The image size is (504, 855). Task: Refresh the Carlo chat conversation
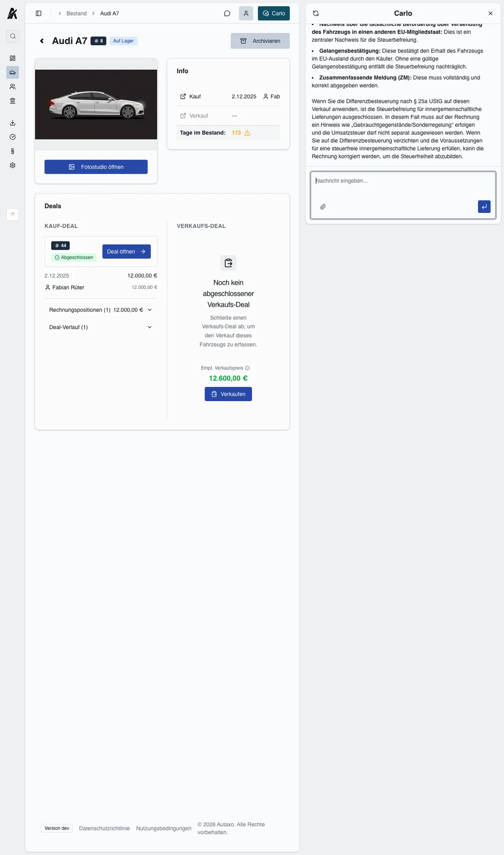tap(316, 13)
